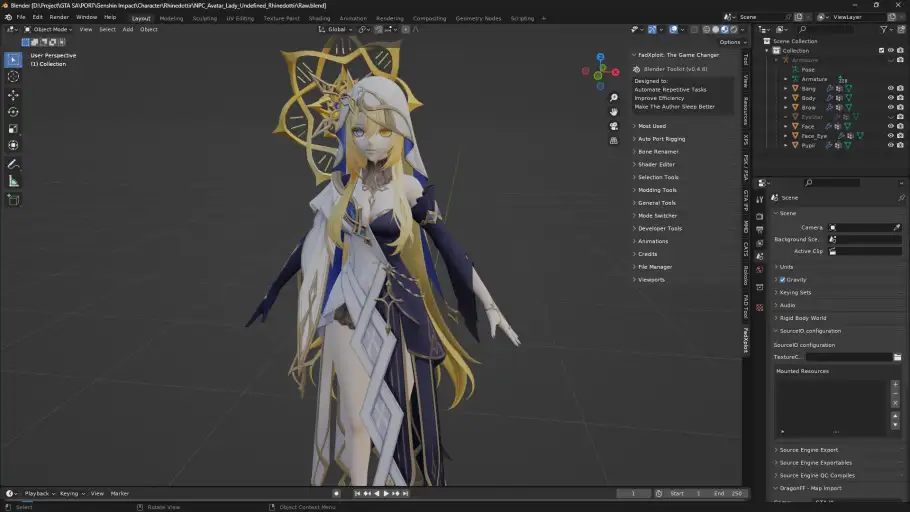Activate the Transform tool
Viewport: 910px width, 512px height.
13,145
